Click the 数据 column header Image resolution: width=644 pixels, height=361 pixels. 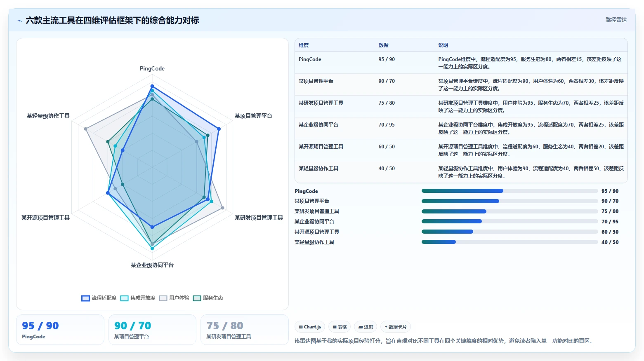pyautogui.click(x=383, y=45)
